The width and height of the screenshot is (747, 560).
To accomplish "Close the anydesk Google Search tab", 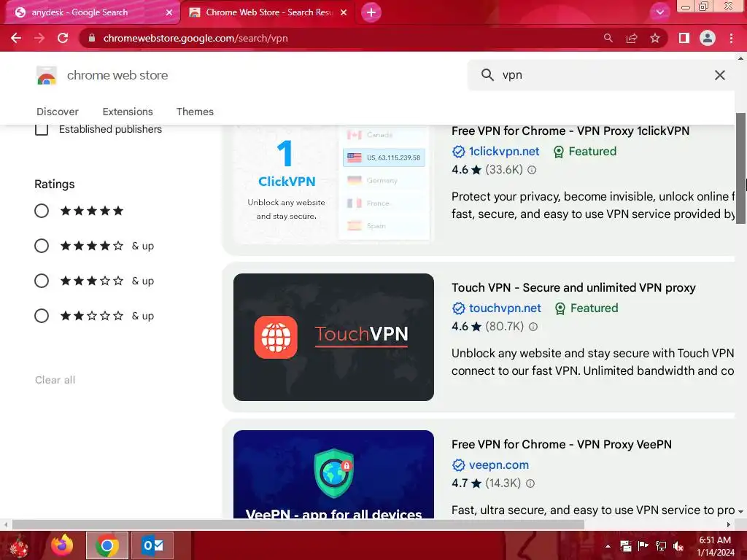I will 169,12.
